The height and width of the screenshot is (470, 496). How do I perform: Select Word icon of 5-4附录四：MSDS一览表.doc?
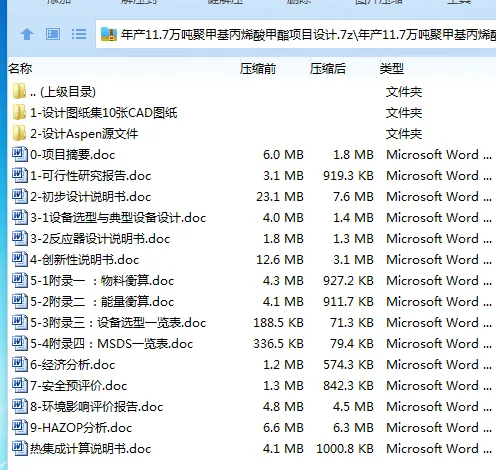[20, 343]
